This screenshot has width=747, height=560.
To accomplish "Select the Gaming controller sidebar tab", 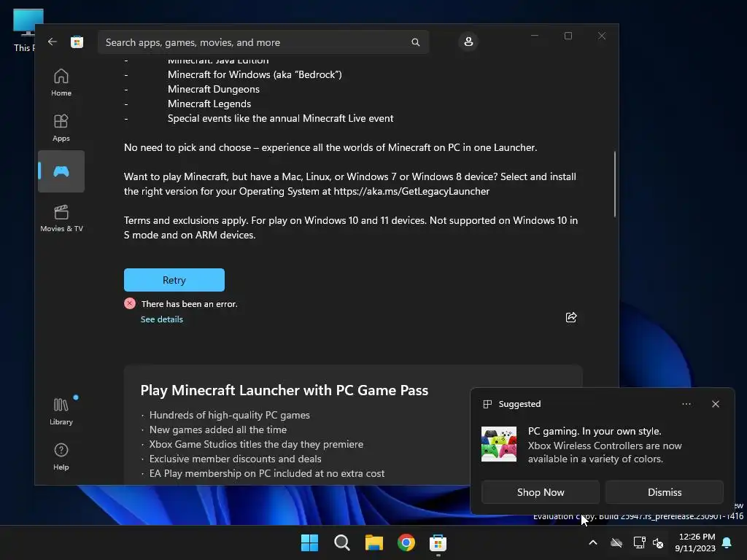I will click(x=61, y=171).
